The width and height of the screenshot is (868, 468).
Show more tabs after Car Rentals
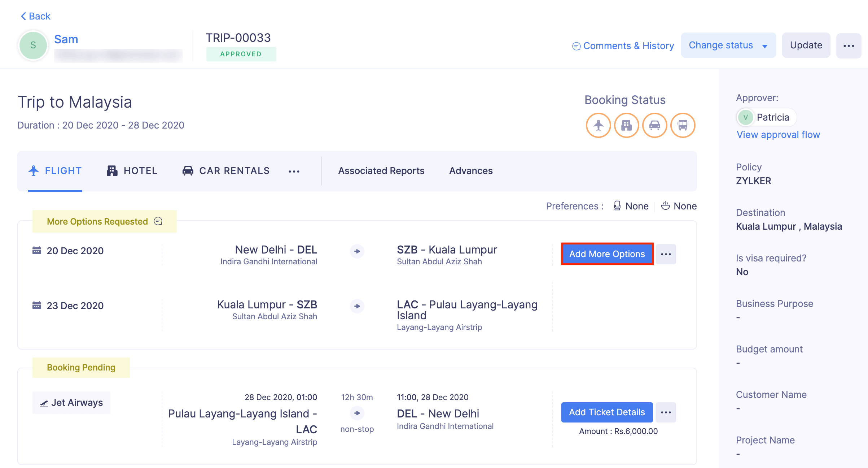[294, 172]
